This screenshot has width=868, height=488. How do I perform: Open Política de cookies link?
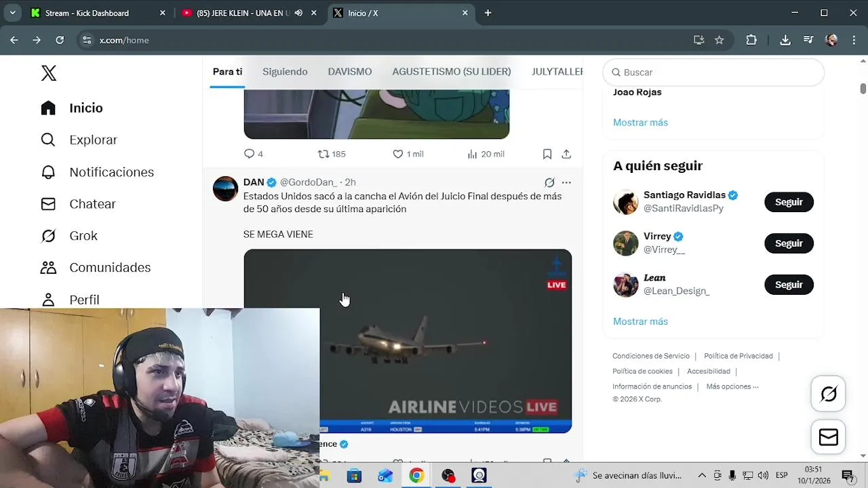(x=642, y=371)
